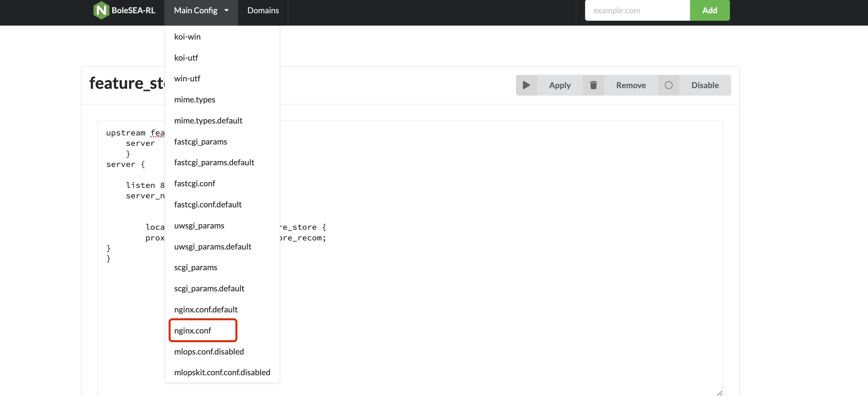Screen dimensions: 868x396
Task: Select koi-win menu entry
Action: coord(187,37)
